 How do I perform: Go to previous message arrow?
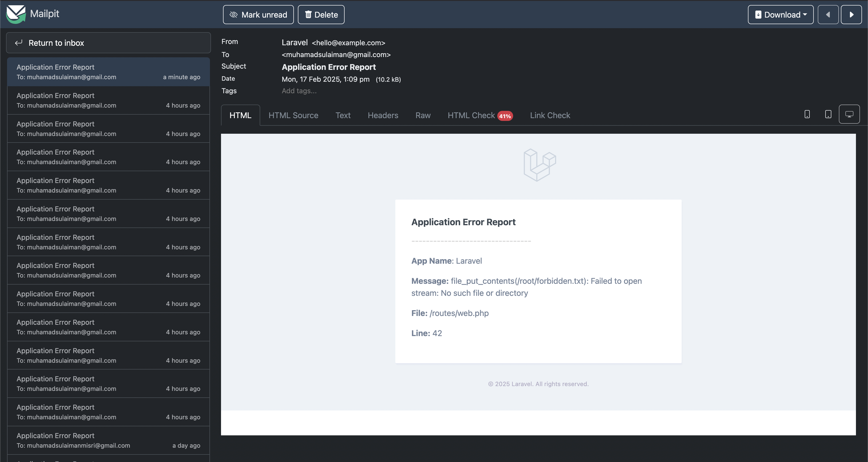coord(828,15)
